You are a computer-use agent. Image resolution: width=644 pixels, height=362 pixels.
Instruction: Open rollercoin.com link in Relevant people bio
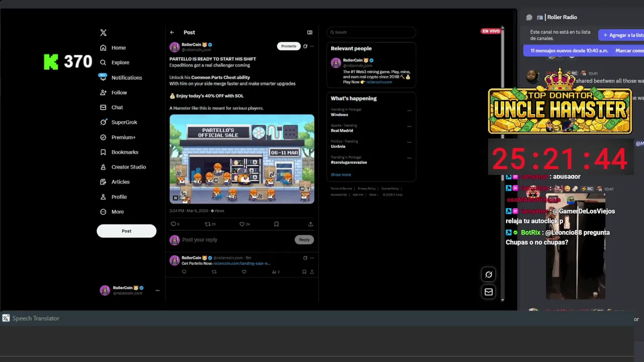coord(379,82)
